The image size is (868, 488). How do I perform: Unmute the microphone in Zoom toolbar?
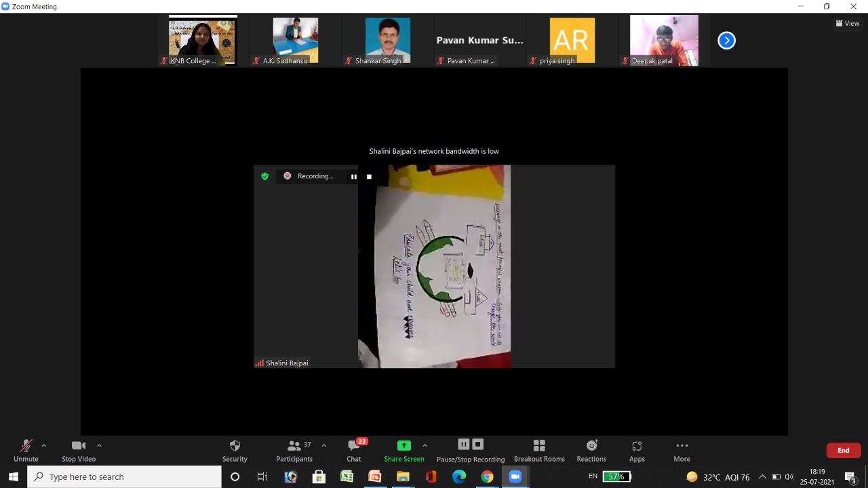26,451
